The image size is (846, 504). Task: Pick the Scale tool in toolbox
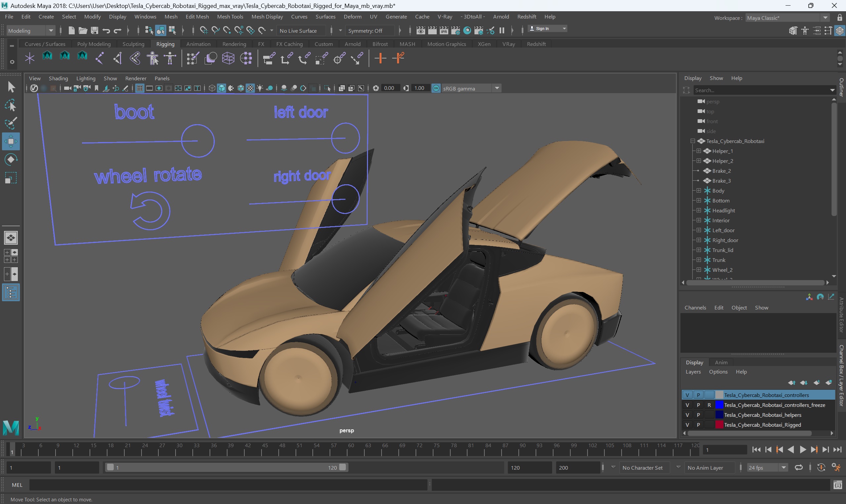(11, 178)
